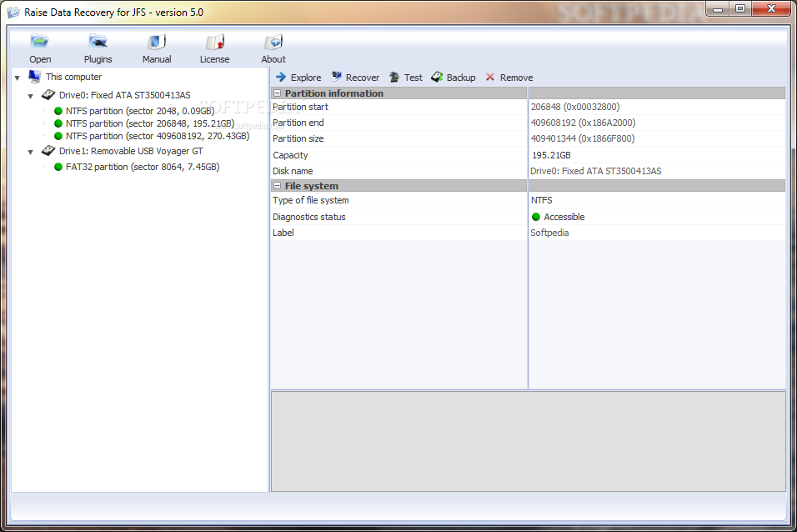Click the Open toolbar label
Image resolution: width=797 pixels, height=532 pixels.
click(x=40, y=59)
